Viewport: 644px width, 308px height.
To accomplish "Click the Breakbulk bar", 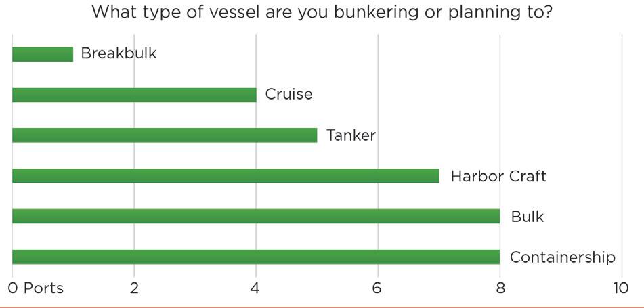I will pos(43,54).
